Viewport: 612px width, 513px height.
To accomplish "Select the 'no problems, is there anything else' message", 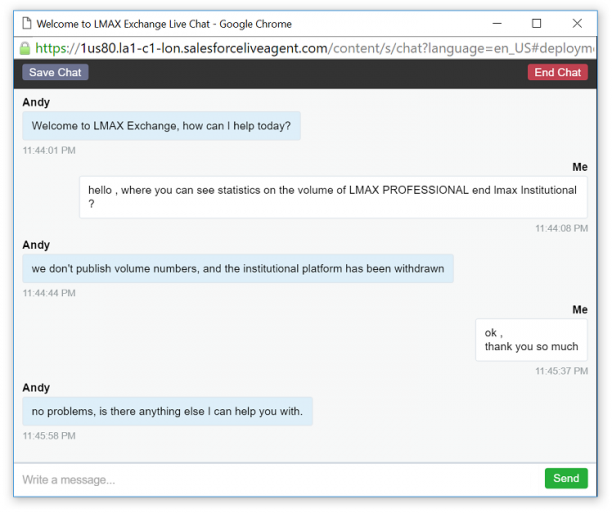I will (167, 411).
